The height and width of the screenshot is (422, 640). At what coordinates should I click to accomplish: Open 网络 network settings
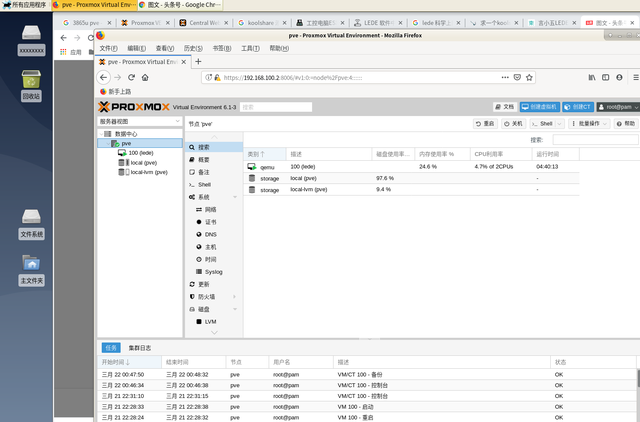click(214, 209)
